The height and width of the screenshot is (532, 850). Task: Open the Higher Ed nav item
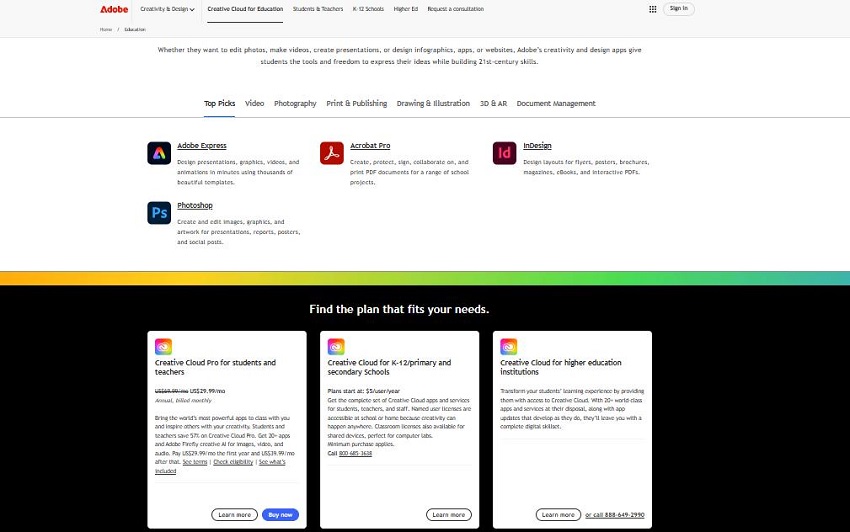tap(405, 9)
